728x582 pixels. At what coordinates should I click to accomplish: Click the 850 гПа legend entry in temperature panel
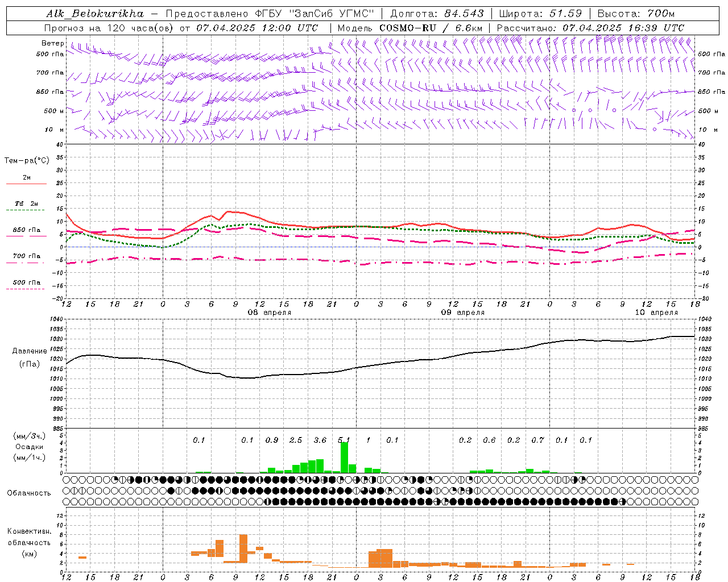point(27,230)
